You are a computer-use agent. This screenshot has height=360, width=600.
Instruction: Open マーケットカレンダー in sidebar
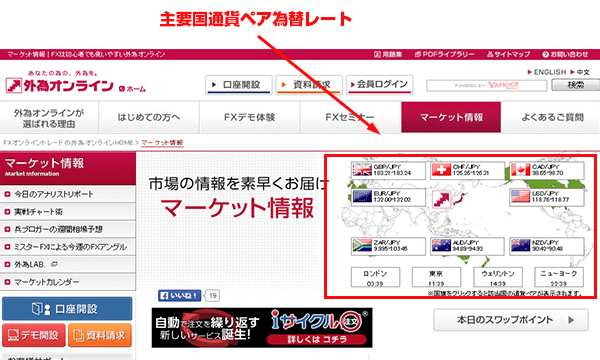68,282
